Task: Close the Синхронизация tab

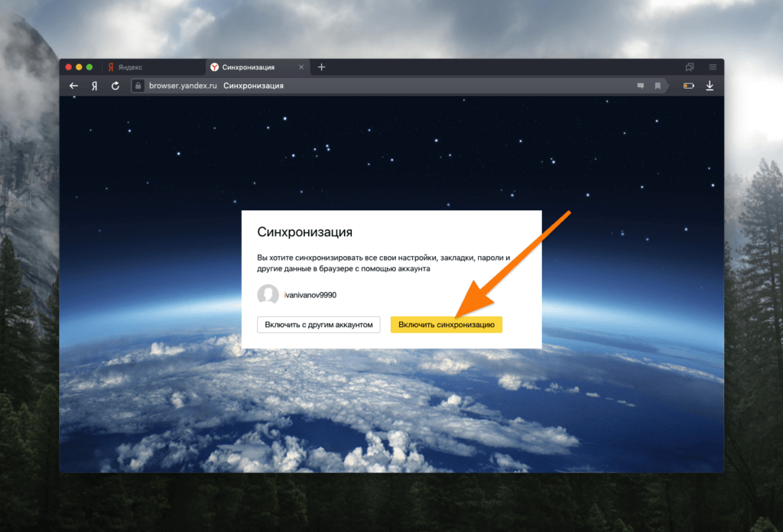Action: coord(301,66)
